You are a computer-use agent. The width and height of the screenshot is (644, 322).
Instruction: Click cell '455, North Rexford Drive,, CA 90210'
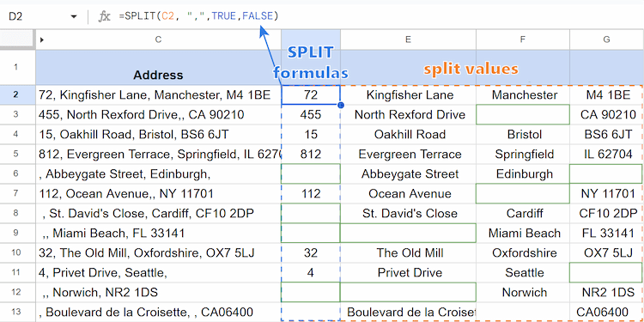click(x=158, y=114)
